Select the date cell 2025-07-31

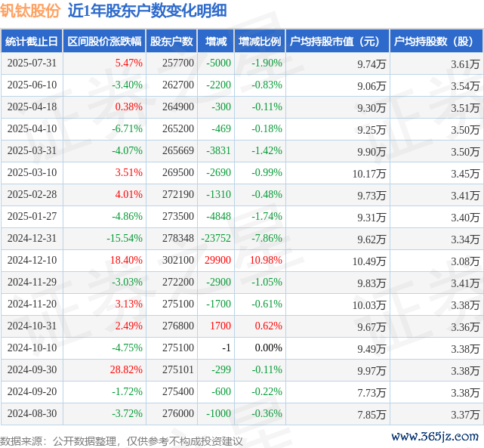[x=32, y=63]
